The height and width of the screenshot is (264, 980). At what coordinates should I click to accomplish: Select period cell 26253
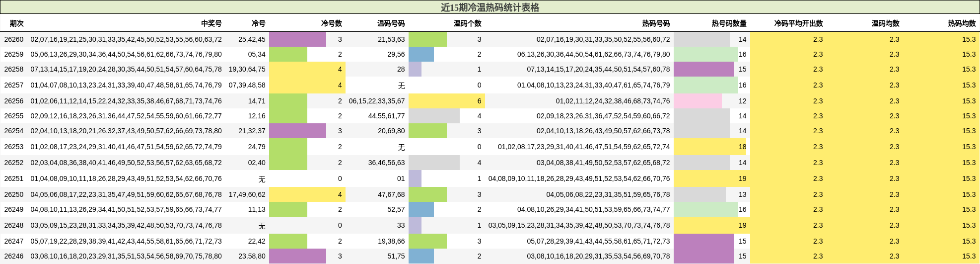point(14,147)
